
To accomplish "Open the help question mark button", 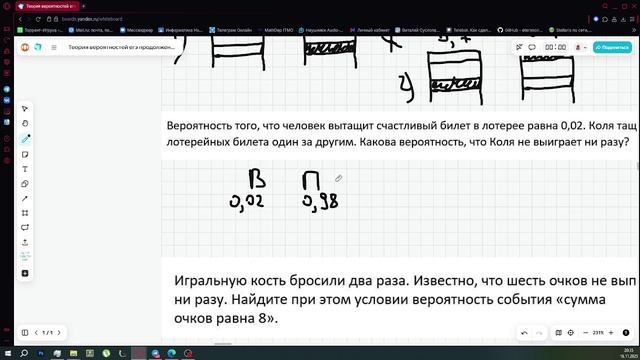I will pyautogui.click(x=626, y=333).
